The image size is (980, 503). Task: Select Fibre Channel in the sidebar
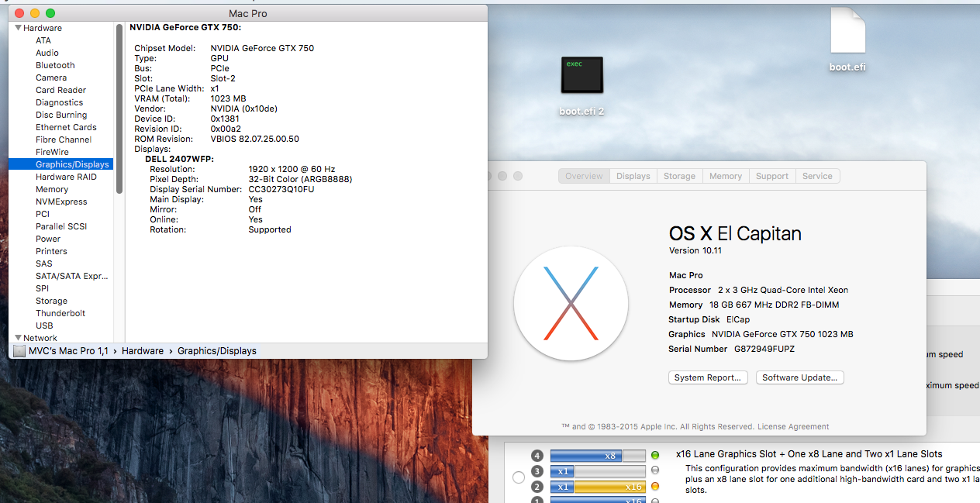64,140
